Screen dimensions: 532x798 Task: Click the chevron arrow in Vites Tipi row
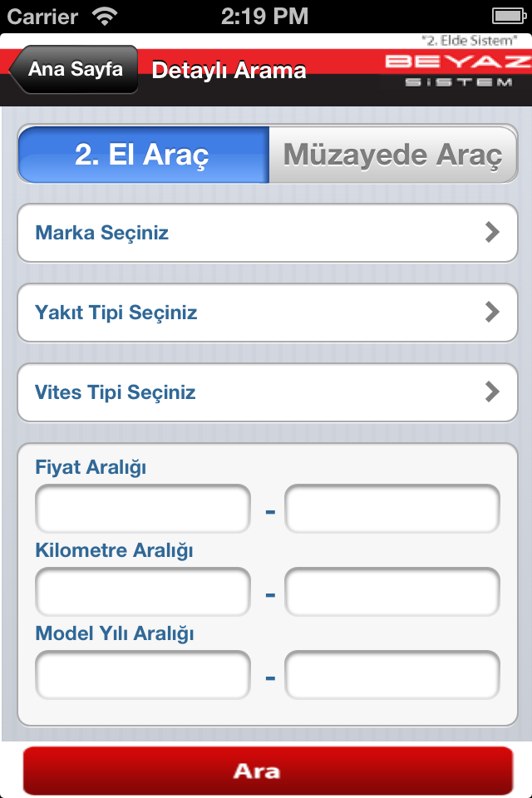(x=492, y=392)
